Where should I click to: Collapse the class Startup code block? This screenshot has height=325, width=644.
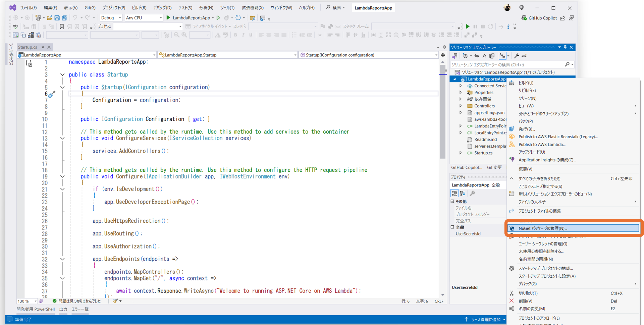(62, 75)
